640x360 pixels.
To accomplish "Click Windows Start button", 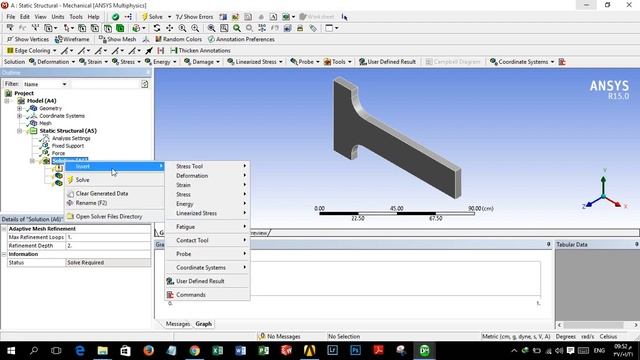I will point(11,350).
